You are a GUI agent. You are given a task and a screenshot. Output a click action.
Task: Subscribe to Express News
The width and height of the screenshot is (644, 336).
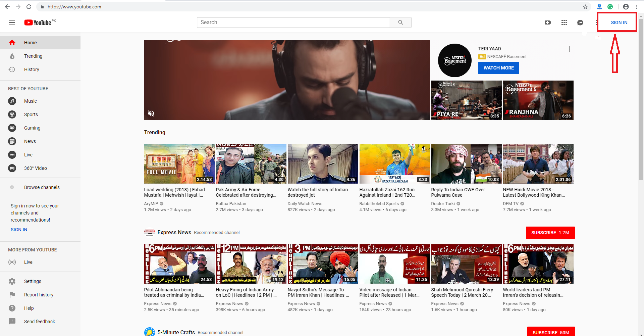point(550,233)
